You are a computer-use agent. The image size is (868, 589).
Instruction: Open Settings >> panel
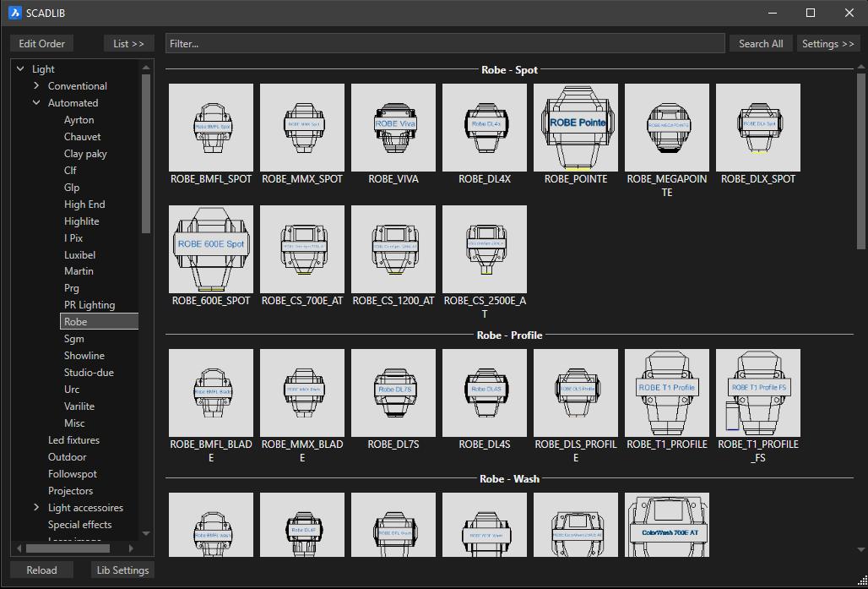point(827,44)
